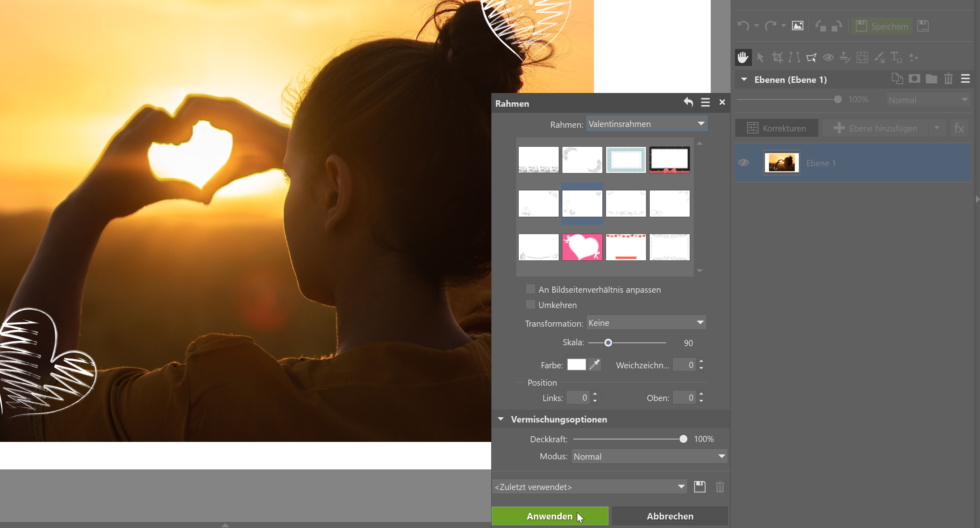Click the Abbrechen button

[670, 516]
